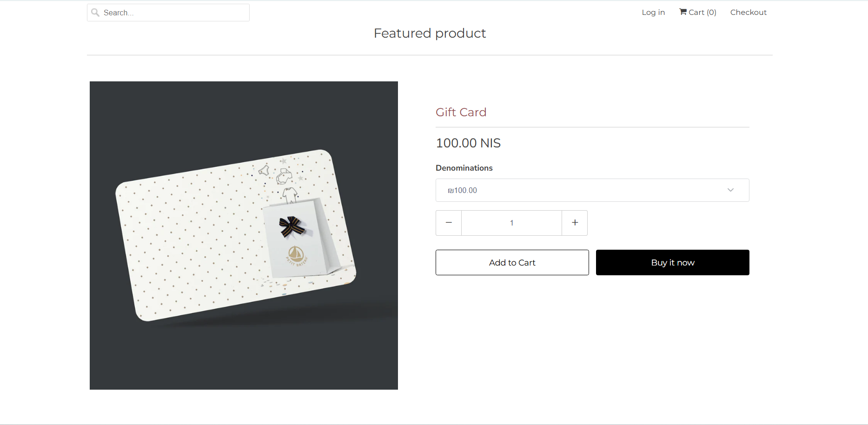Click the chevron arrow in Denominations box

pyautogui.click(x=730, y=190)
